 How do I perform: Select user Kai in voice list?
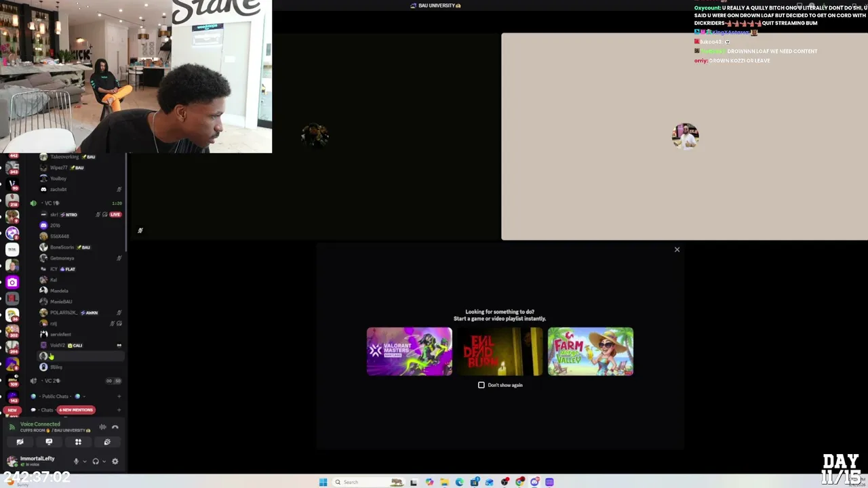click(x=80, y=280)
